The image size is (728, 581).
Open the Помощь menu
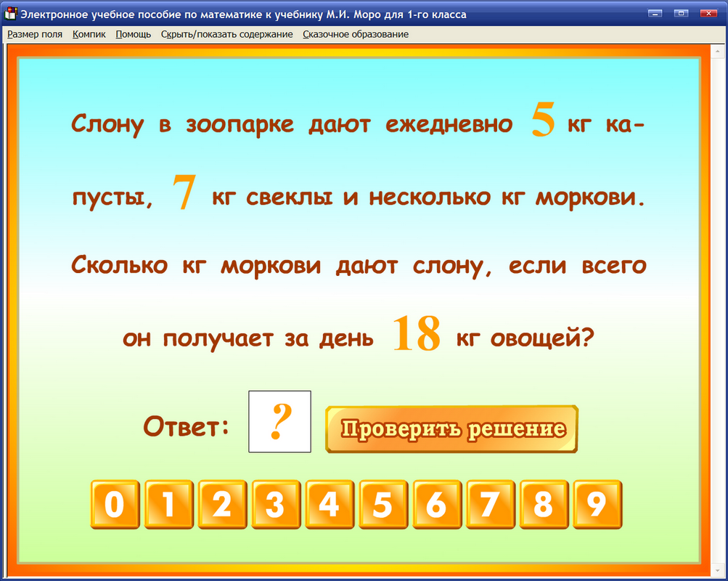(133, 33)
